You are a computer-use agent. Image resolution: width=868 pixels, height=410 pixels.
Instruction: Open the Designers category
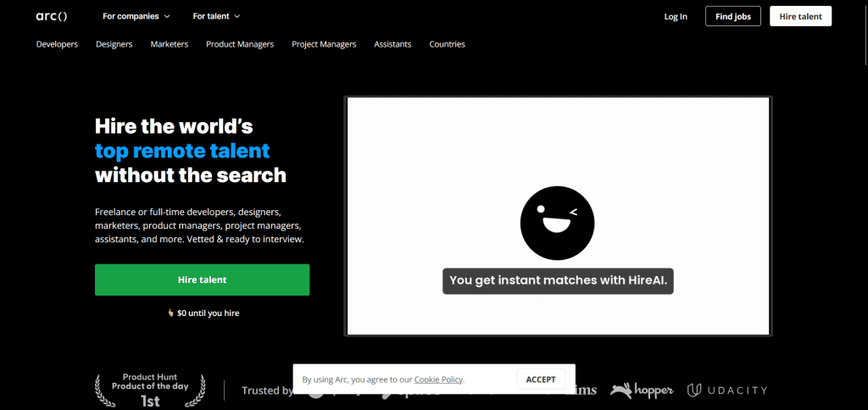[x=114, y=44]
